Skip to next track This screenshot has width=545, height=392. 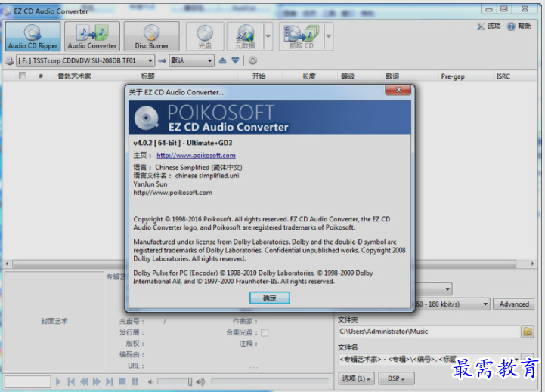click(109, 382)
